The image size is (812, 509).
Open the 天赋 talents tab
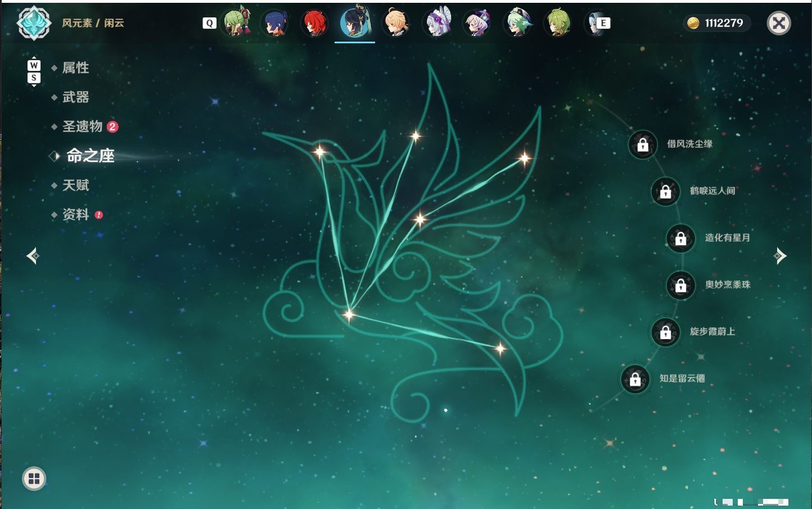pyautogui.click(x=75, y=185)
